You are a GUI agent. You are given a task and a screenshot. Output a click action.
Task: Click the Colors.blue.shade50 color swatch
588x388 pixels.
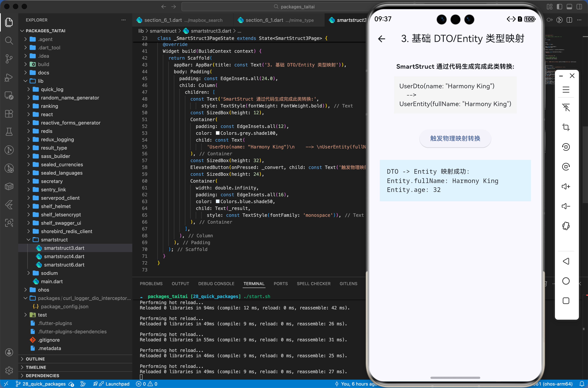click(217, 201)
